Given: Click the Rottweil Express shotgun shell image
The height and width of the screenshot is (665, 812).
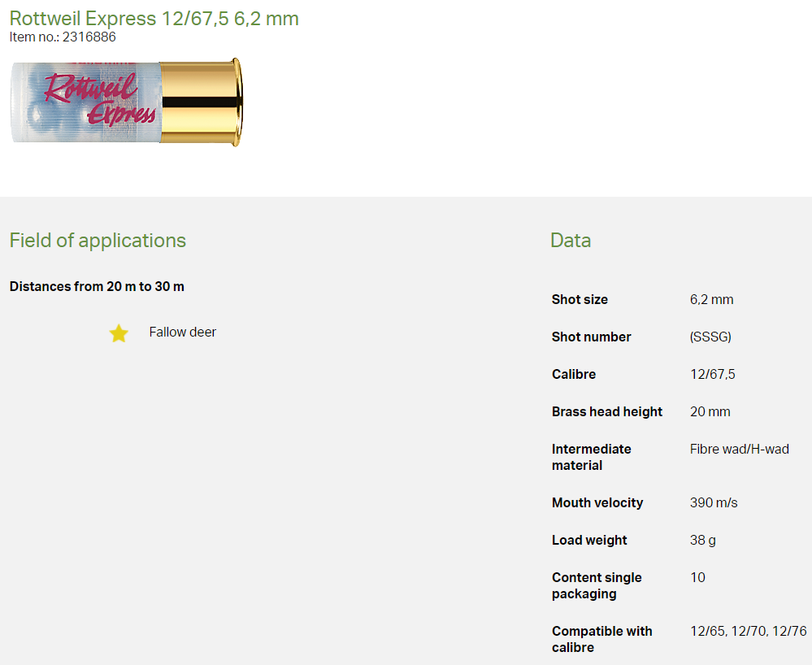Looking at the screenshot, I should [x=126, y=102].
